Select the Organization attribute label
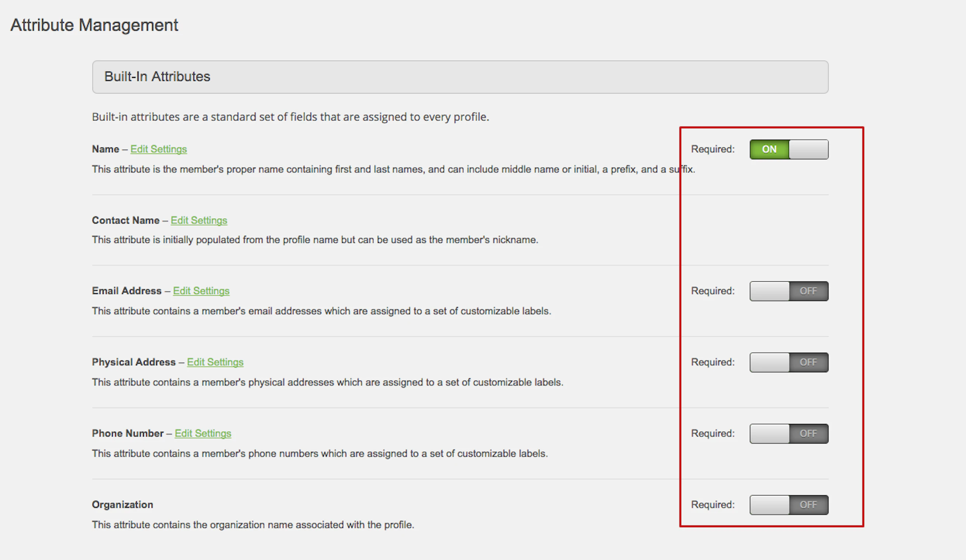The image size is (966, 560). [122, 504]
